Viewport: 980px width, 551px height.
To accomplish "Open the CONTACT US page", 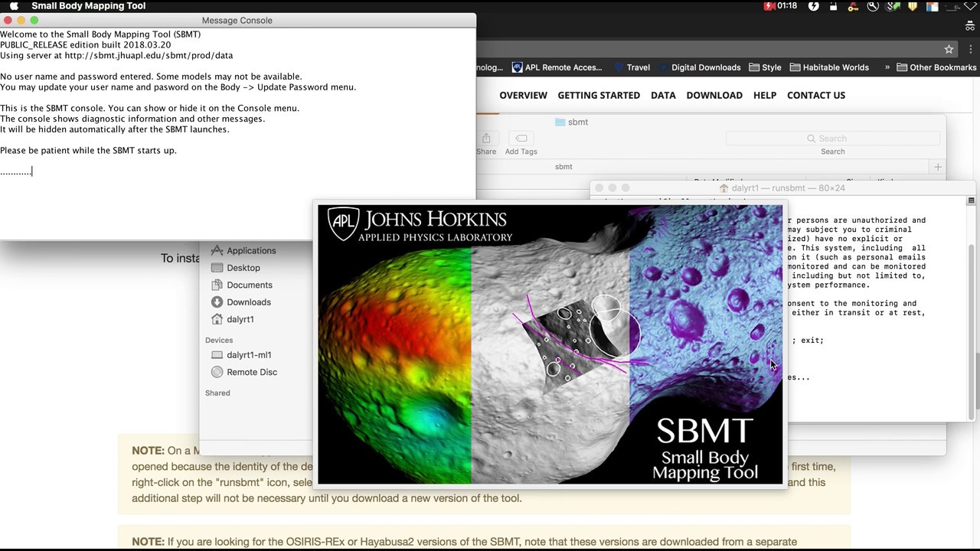I will click(816, 95).
